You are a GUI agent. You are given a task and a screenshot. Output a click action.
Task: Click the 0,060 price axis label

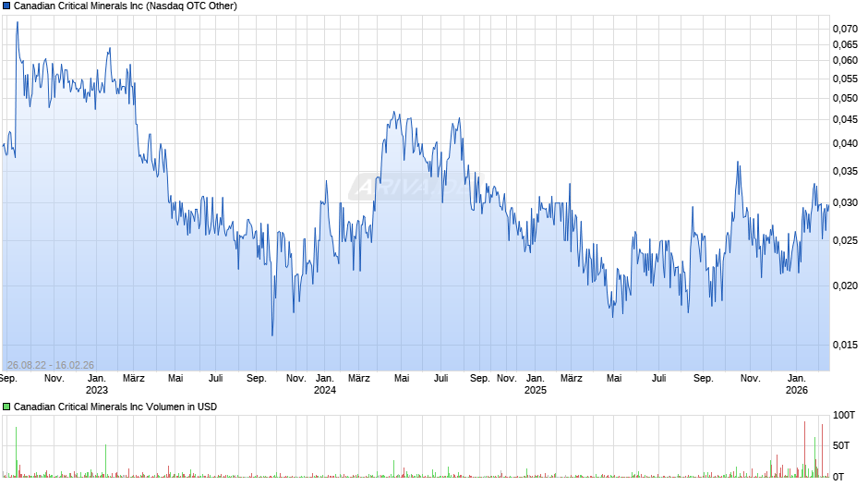845,60
